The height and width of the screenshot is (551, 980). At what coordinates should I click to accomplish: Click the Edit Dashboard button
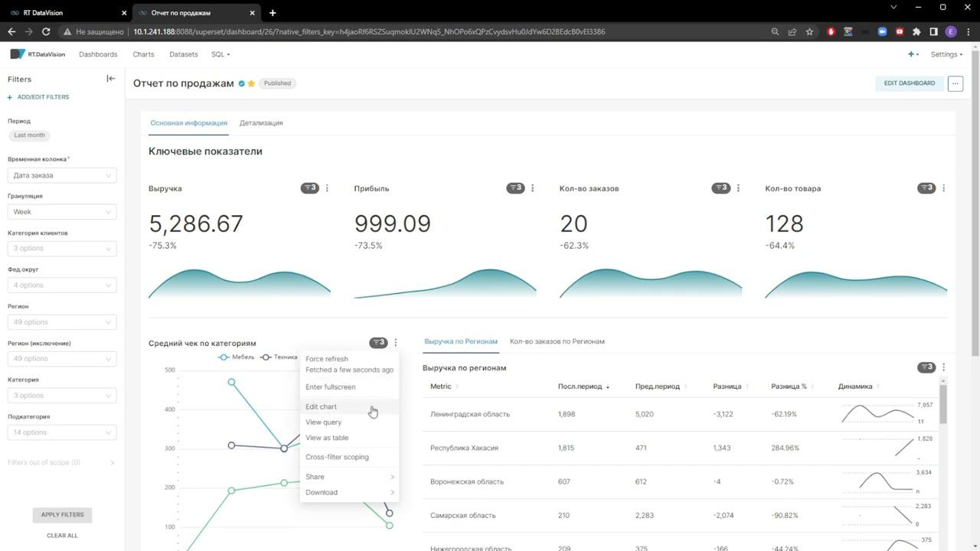910,83
